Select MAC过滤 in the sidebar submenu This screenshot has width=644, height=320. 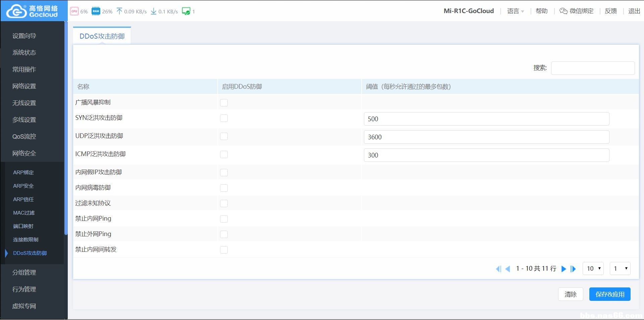coord(24,213)
